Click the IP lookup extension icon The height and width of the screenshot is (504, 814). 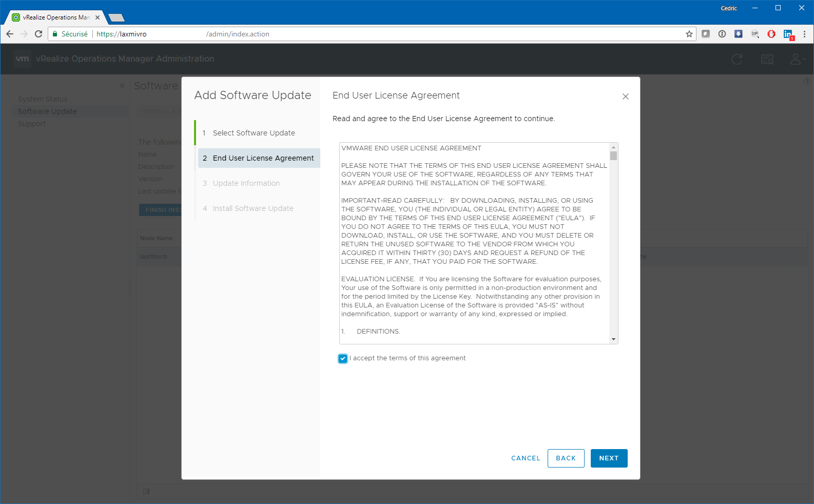point(755,34)
